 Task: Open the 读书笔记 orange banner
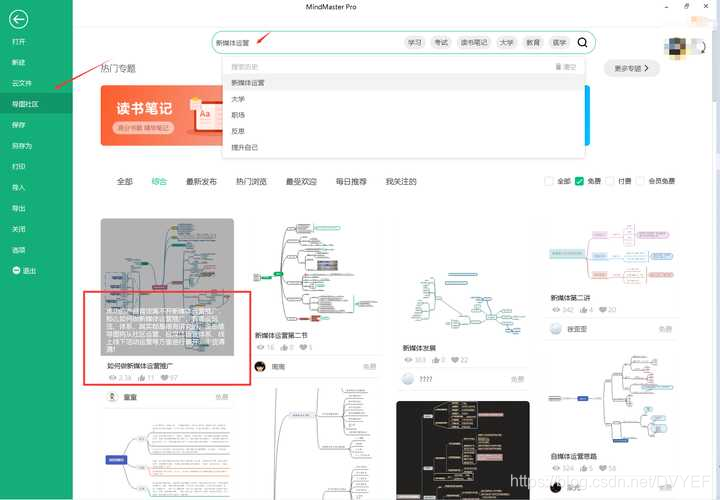tap(162, 115)
